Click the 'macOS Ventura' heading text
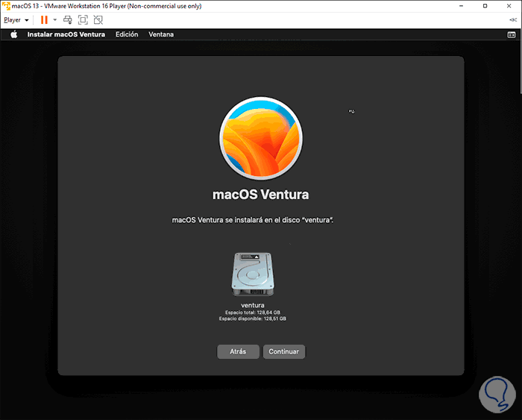The height and width of the screenshot is (420, 522). pyautogui.click(x=261, y=195)
